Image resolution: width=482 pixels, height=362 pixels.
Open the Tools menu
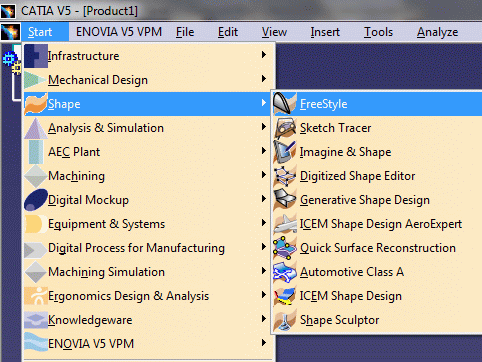[378, 32]
